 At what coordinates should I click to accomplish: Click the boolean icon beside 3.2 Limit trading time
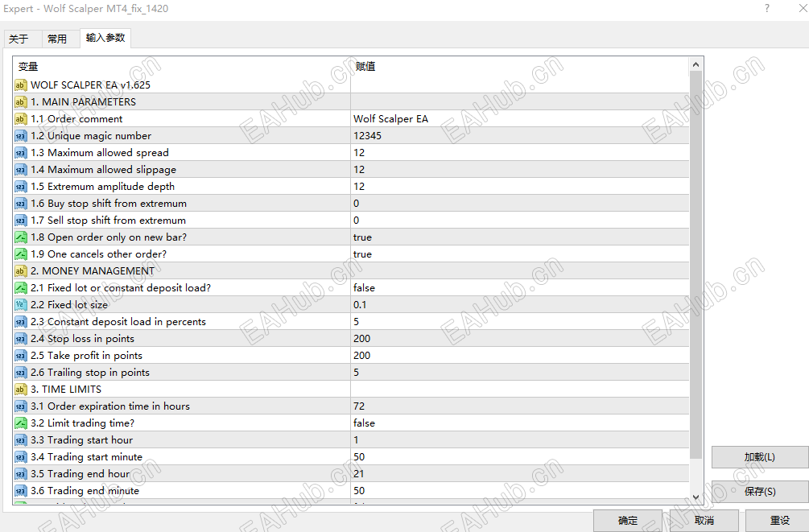coord(21,423)
